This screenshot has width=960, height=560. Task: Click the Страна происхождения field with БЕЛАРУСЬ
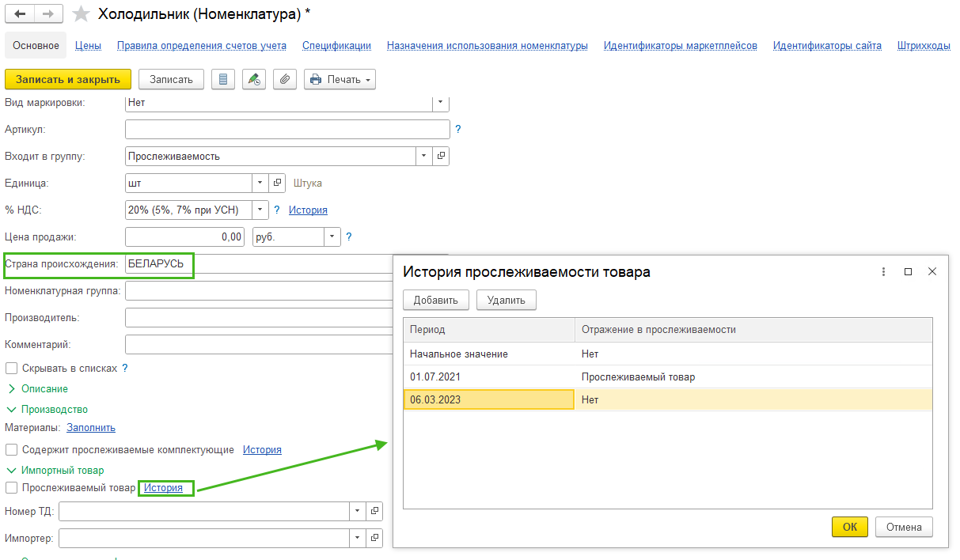pos(259,264)
